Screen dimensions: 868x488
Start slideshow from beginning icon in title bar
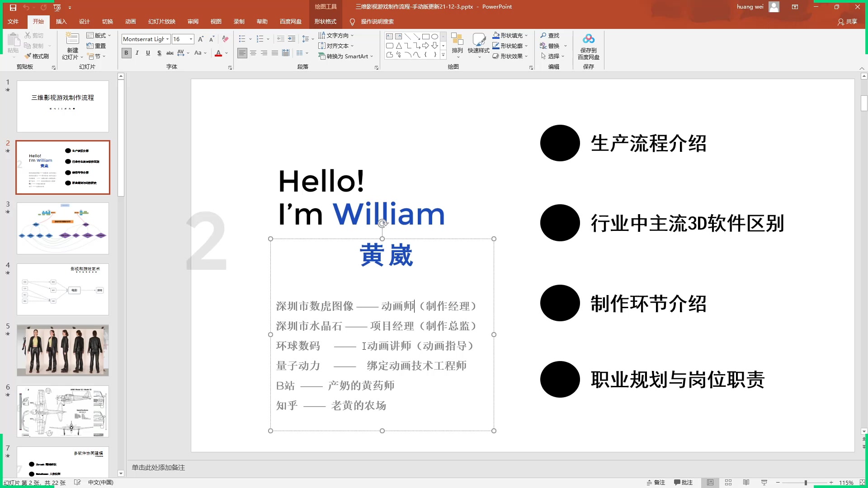[57, 7]
